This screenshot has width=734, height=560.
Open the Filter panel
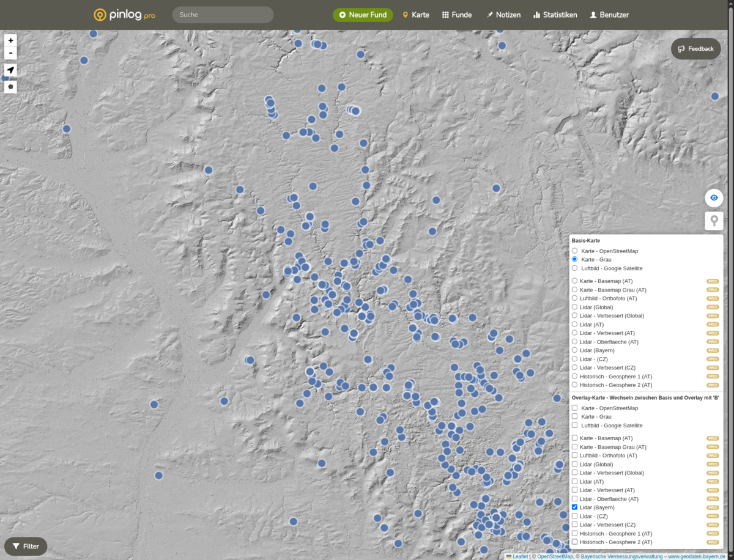[x=26, y=547]
